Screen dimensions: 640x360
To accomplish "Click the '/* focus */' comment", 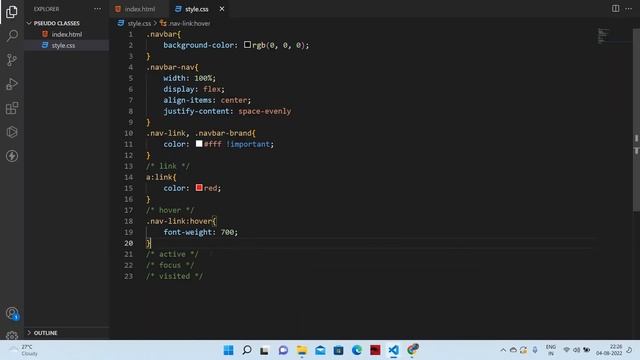I will (x=170, y=265).
